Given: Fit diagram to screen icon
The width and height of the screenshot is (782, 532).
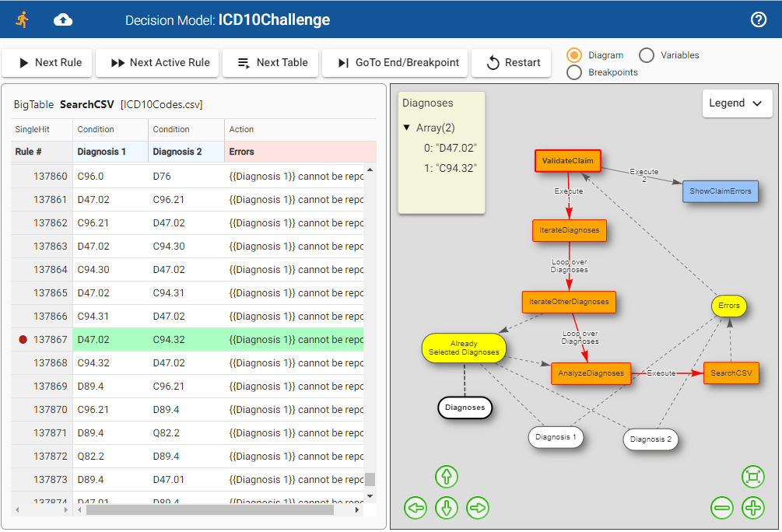Looking at the screenshot, I should pos(753,477).
